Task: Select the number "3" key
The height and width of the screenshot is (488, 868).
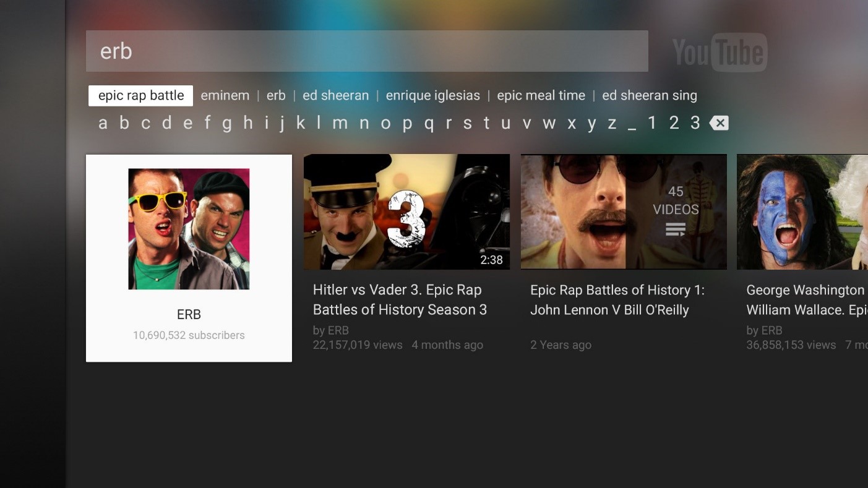Action: [x=695, y=122]
